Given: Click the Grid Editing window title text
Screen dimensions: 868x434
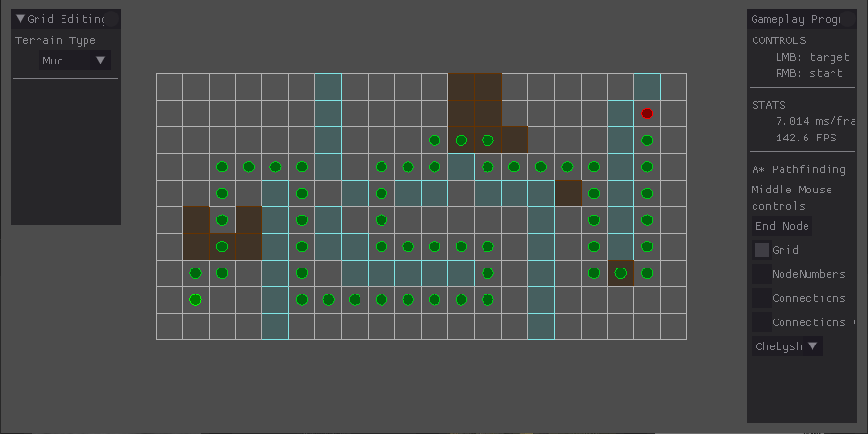Looking at the screenshot, I should click(x=66, y=18).
